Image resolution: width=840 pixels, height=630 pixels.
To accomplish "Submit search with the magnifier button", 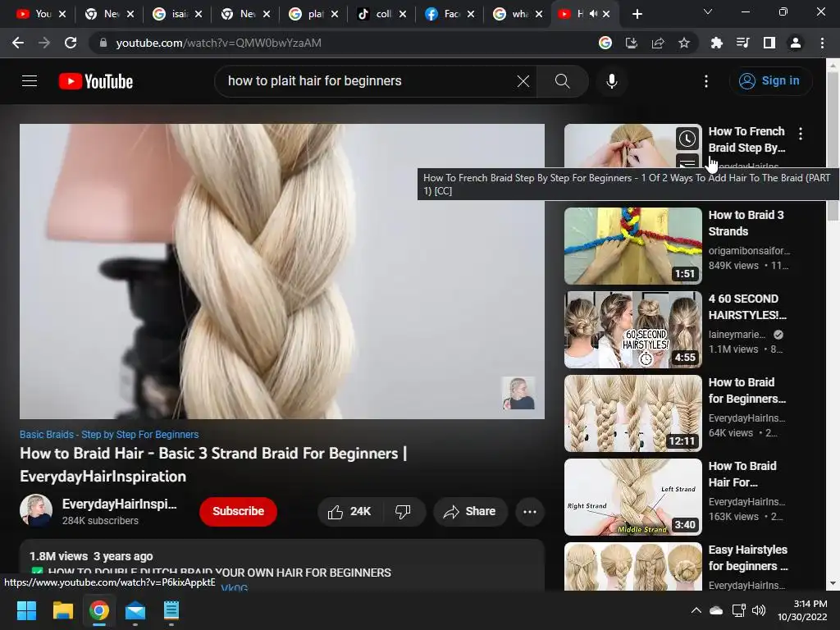I will [x=562, y=81].
